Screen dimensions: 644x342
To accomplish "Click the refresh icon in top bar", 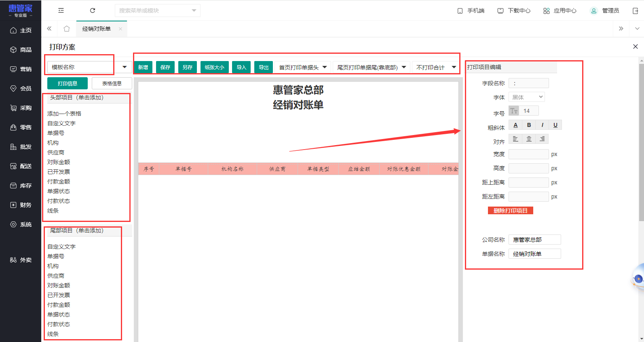I will pyautogui.click(x=93, y=11).
